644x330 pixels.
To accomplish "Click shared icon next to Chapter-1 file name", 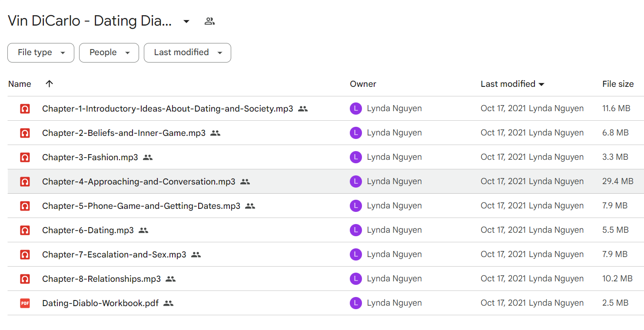I will (303, 109).
